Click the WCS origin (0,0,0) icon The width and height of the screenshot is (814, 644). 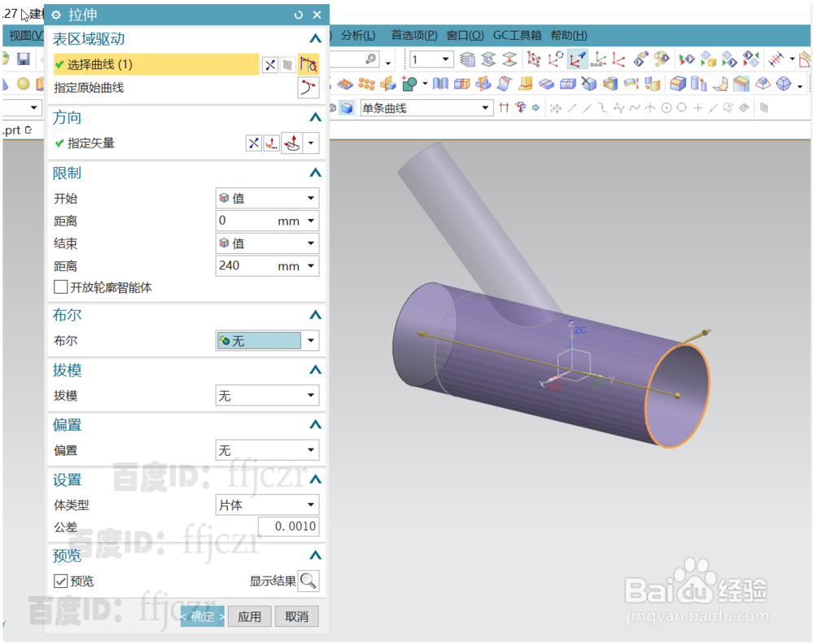(599, 59)
